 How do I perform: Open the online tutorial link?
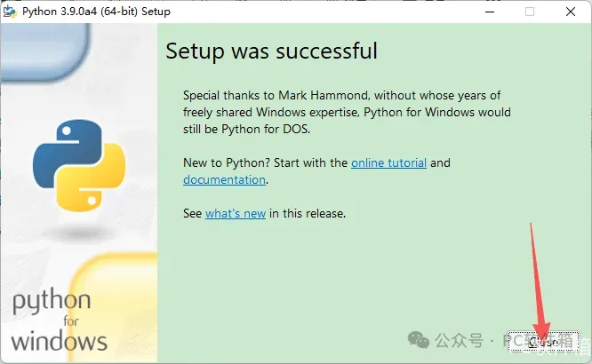pyautogui.click(x=388, y=162)
